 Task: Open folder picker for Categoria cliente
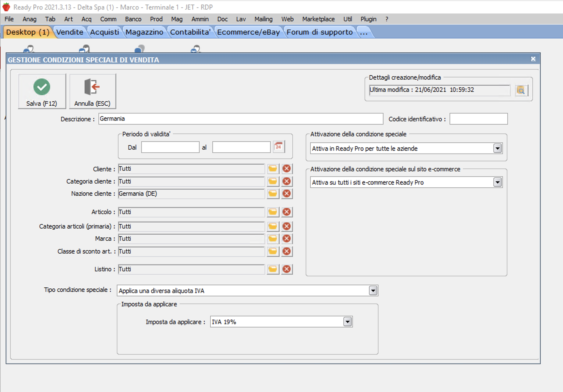coord(273,182)
